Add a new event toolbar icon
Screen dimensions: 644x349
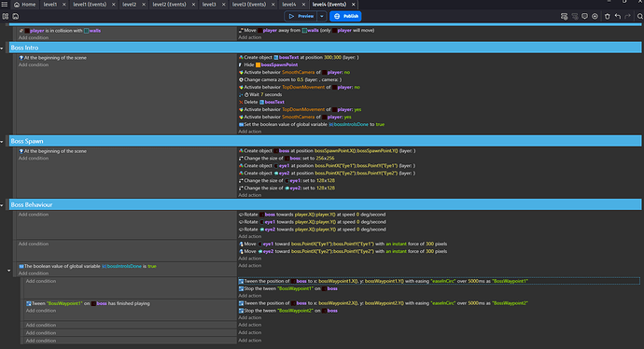(x=565, y=17)
